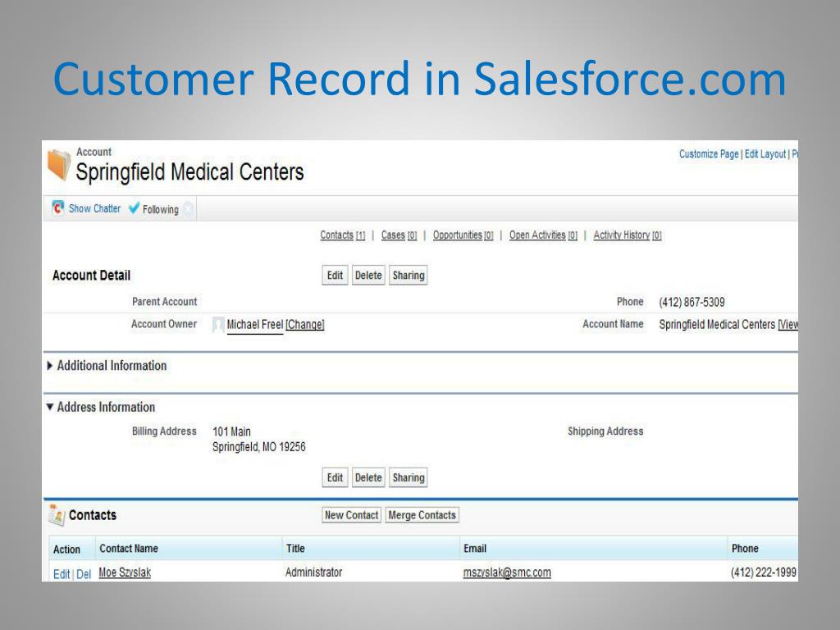Click the Contacts section icon
The height and width of the screenshot is (630, 840).
(57, 515)
